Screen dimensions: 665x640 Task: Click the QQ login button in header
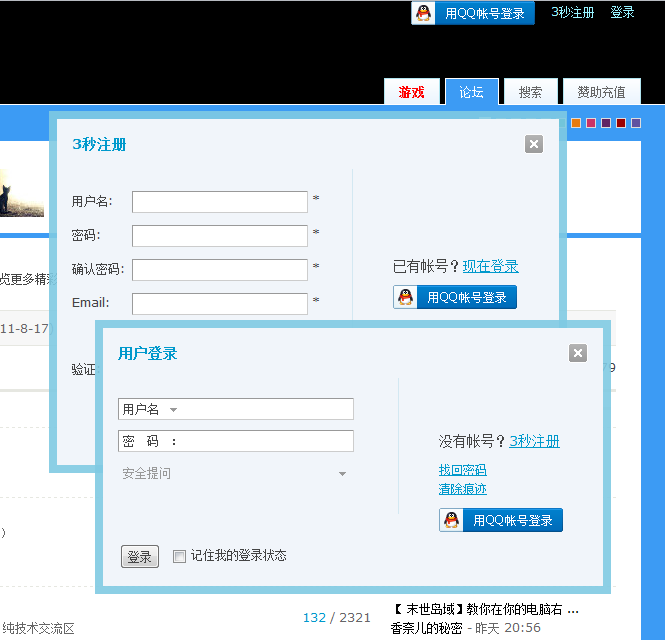pos(472,13)
